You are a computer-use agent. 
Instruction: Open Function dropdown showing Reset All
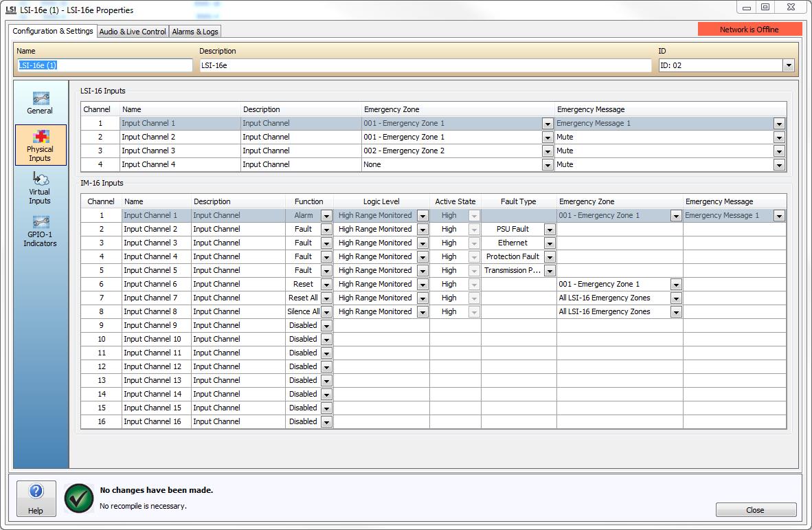click(x=326, y=298)
